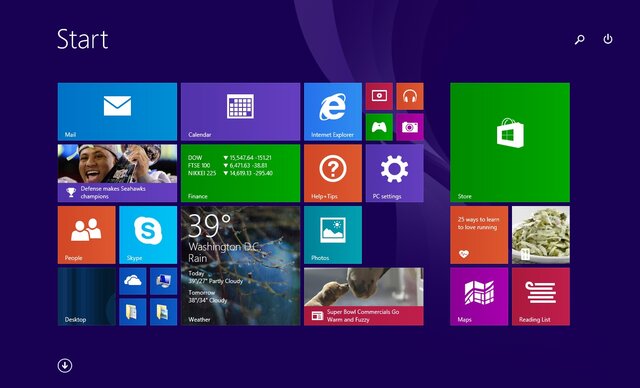Screen dimensions: 640x388
Task: Open the orange Music headphones tile
Action: click(x=410, y=96)
